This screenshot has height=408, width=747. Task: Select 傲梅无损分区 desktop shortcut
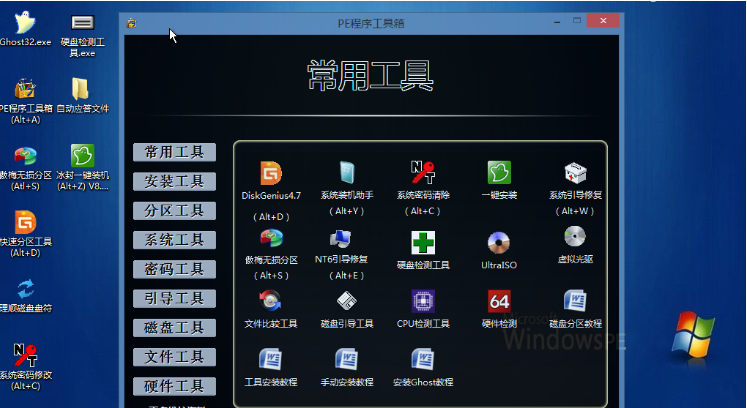click(x=26, y=168)
